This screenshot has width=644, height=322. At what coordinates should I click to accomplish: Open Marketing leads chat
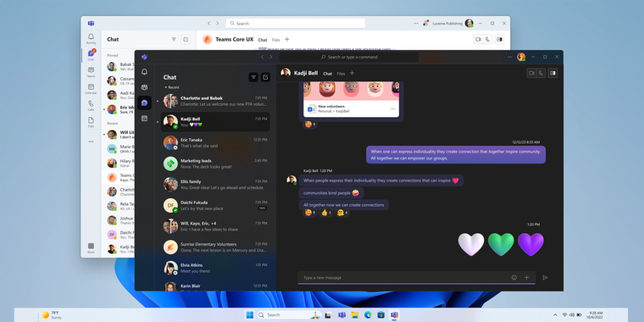[215, 164]
